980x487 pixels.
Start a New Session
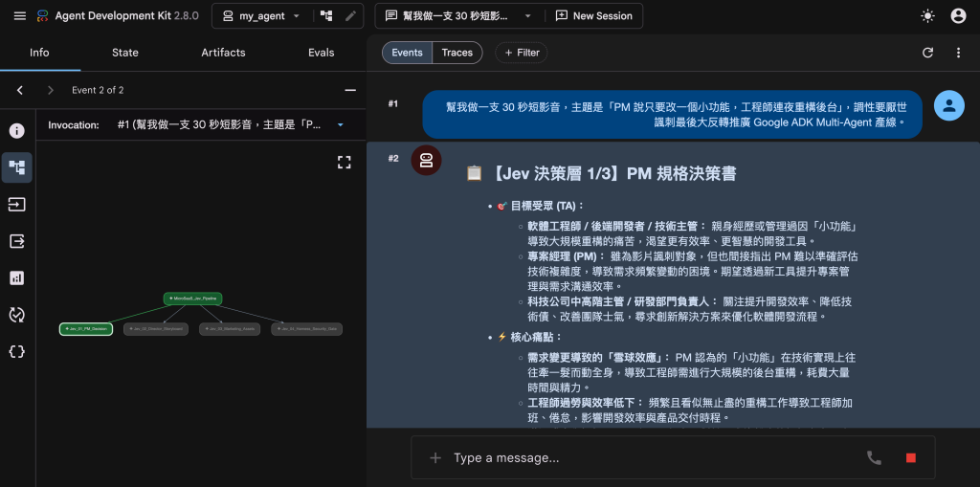coord(593,15)
